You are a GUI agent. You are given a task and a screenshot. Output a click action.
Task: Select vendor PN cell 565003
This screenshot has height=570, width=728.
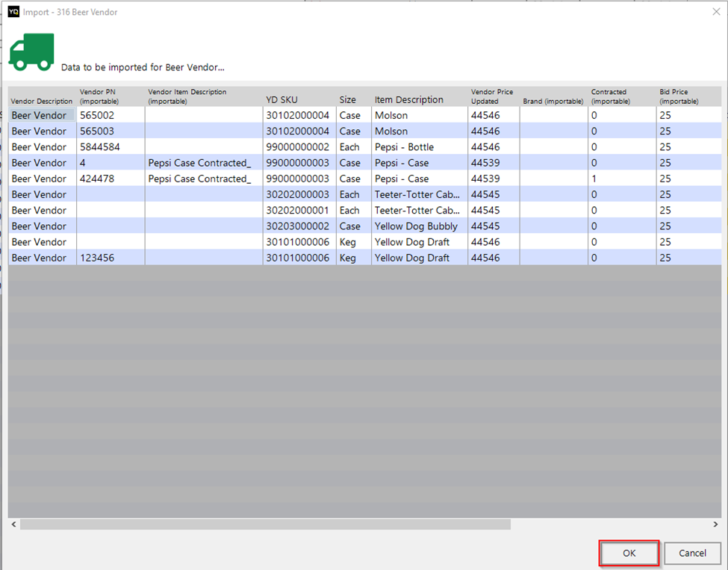[x=111, y=131]
